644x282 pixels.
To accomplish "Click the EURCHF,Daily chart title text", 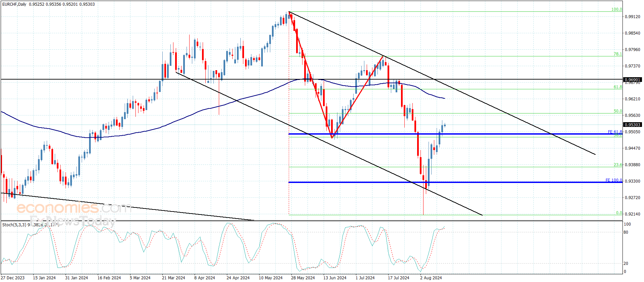I will tap(14, 4).
